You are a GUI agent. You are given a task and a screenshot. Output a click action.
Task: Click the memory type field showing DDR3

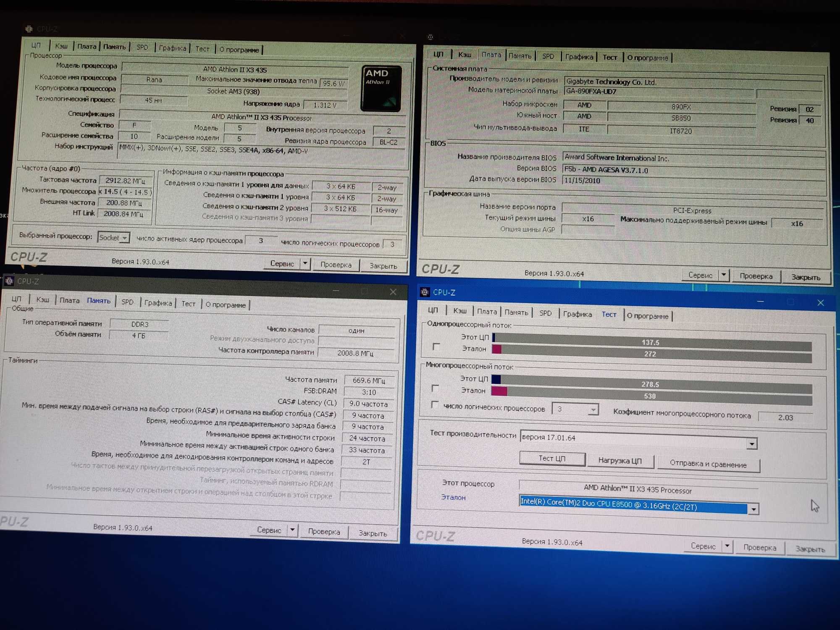[x=139, y=324]
